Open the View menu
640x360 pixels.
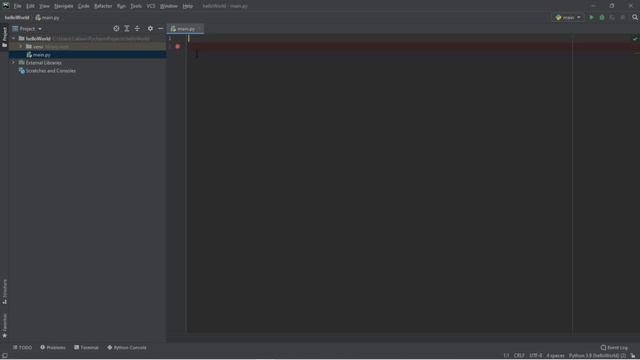[x=44, y=6]
